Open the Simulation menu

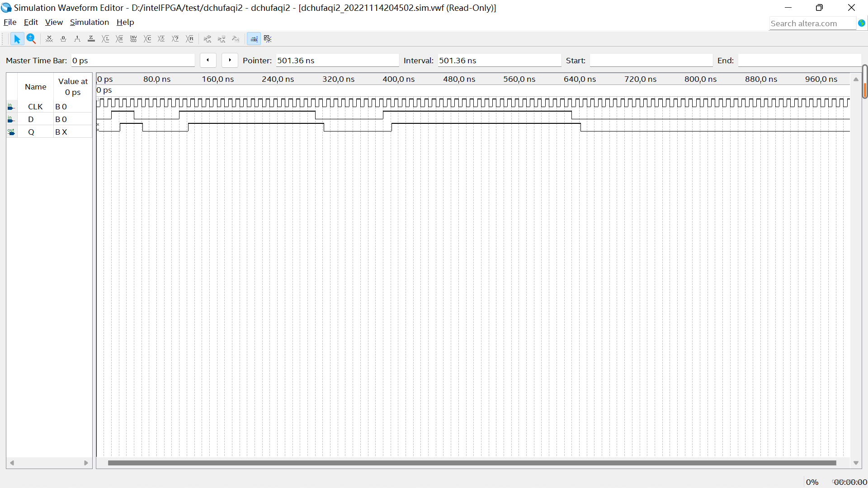[89, 22]
